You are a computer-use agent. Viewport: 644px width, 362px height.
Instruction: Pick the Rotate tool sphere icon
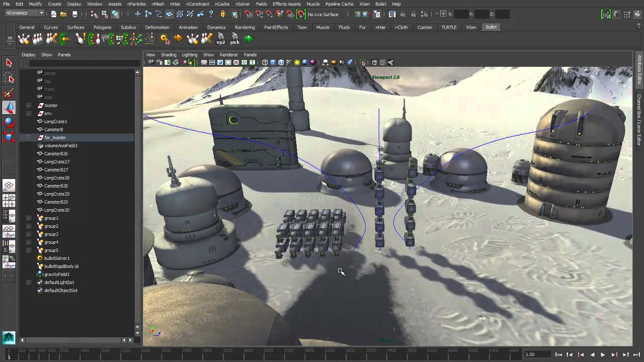[9, 122]
